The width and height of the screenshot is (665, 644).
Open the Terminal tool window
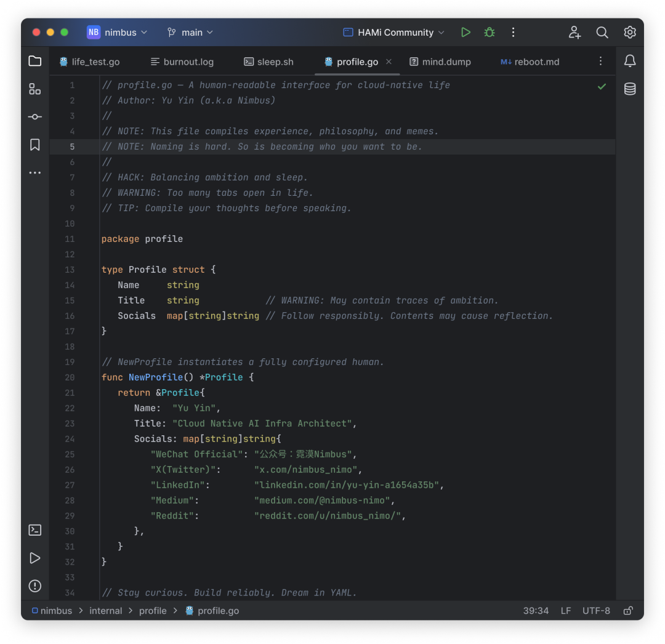click(34, 530)
